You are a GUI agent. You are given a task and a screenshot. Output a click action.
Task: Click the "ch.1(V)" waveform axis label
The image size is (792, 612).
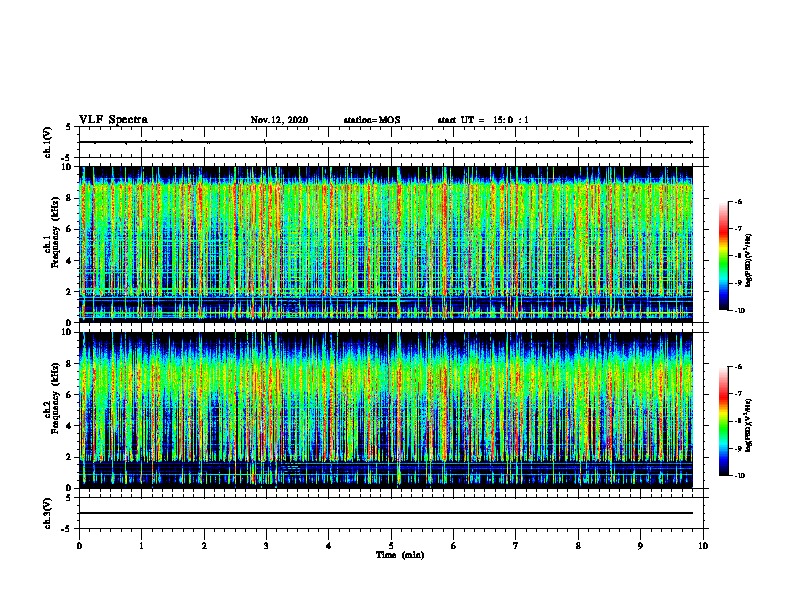point(47,142)
